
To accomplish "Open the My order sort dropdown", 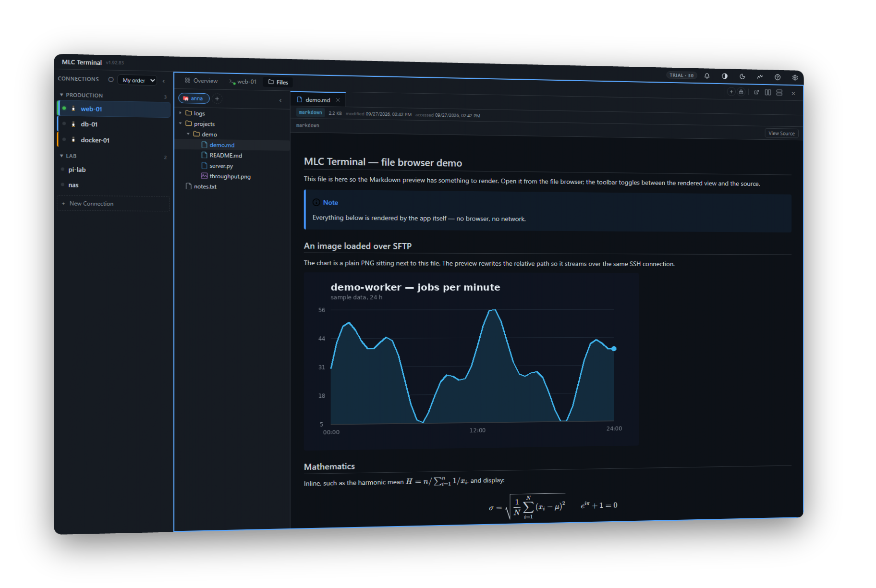I will [137, 80].
